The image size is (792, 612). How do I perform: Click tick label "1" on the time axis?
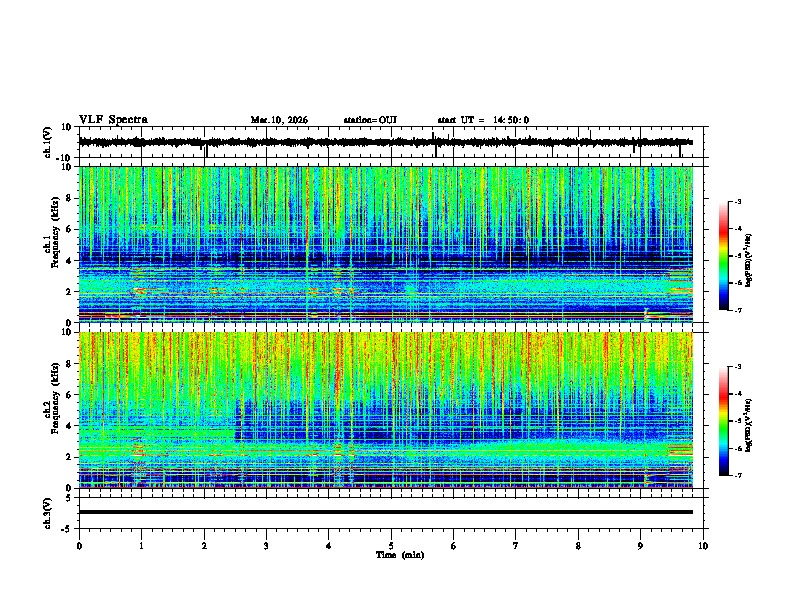[x=141, y=546]
